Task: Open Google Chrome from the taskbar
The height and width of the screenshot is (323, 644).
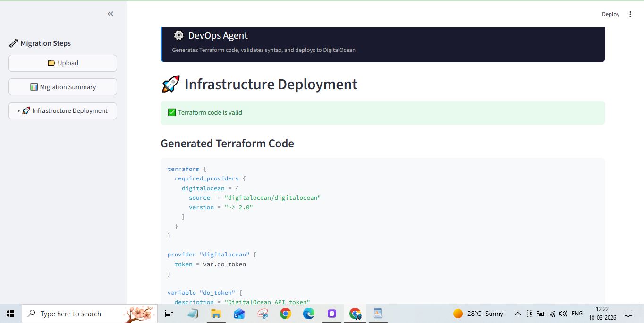Action: (285, 314)
